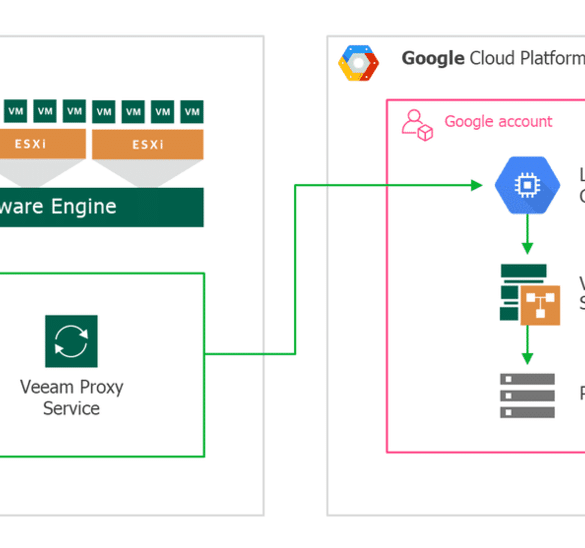Click the Google account user icon

click(417, 125)
